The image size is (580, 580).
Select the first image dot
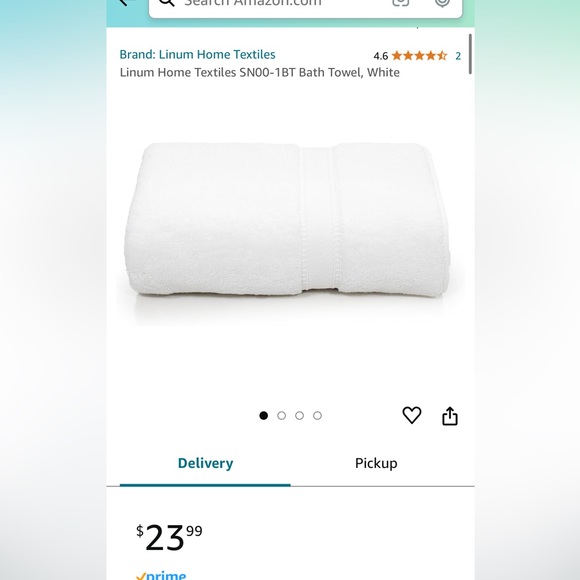(263, 415)
